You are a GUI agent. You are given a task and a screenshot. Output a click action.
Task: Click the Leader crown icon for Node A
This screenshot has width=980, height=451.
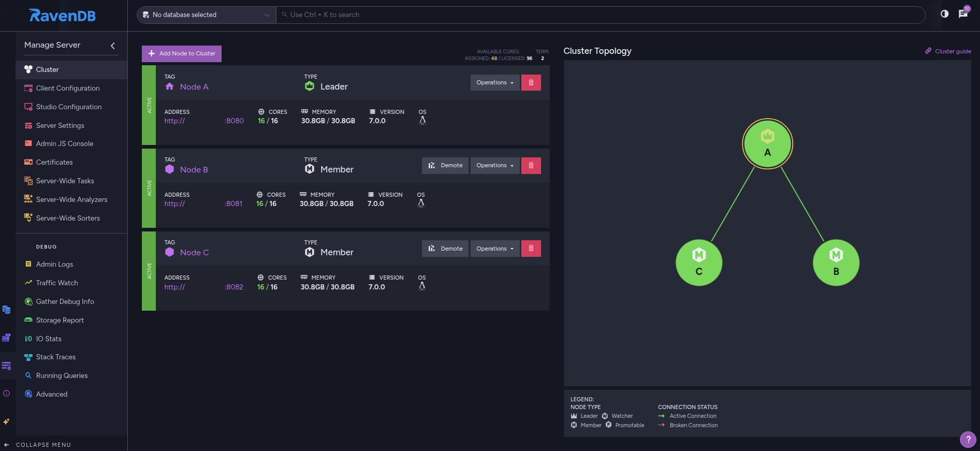310,86
